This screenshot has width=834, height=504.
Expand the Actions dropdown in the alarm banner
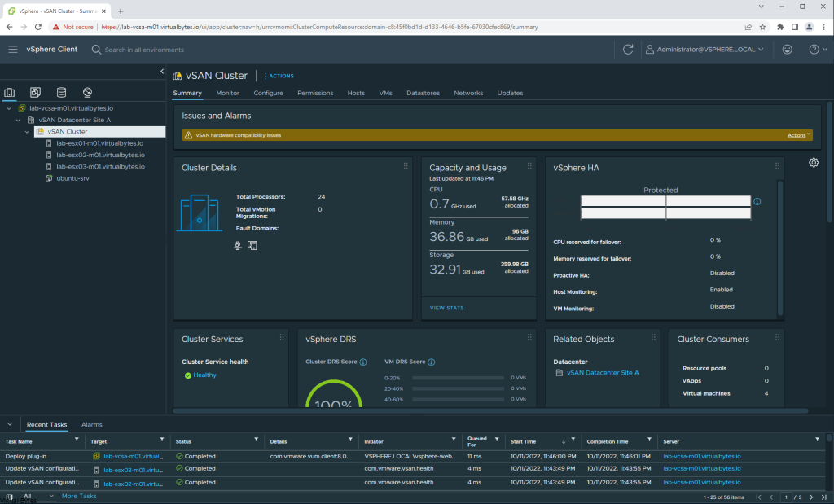coord(799,135)
